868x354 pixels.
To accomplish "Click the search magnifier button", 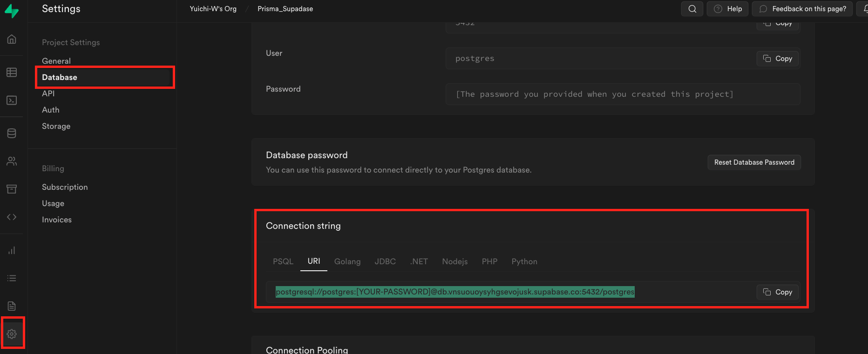I will pos(692,9).
